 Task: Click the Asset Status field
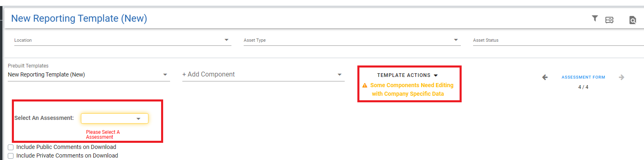(x=559, y=40)
